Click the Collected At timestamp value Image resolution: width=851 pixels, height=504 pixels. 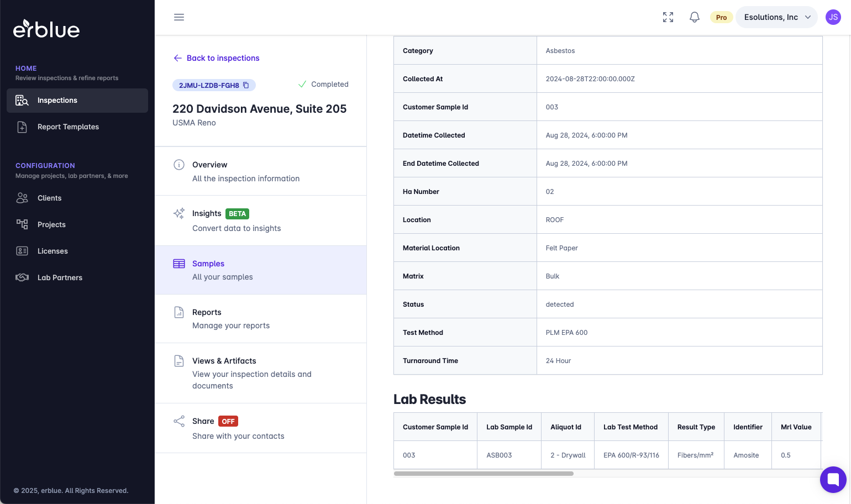(590, 79)
